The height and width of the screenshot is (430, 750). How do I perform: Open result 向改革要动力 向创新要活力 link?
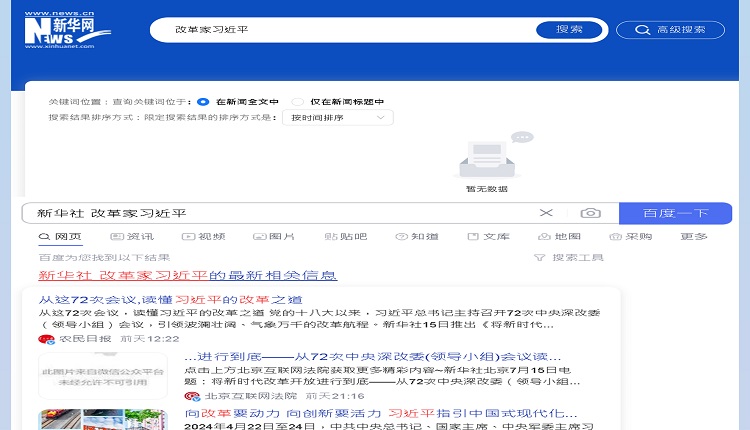(x=381, y=413)
